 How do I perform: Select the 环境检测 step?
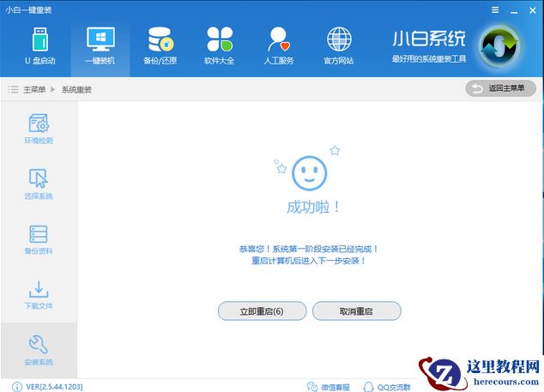(39, 129)
